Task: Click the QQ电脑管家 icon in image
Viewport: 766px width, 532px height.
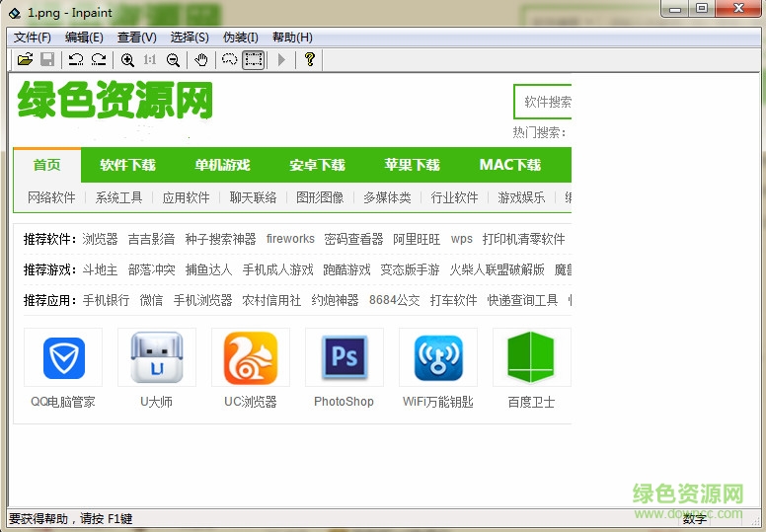Action: (63, 357)
